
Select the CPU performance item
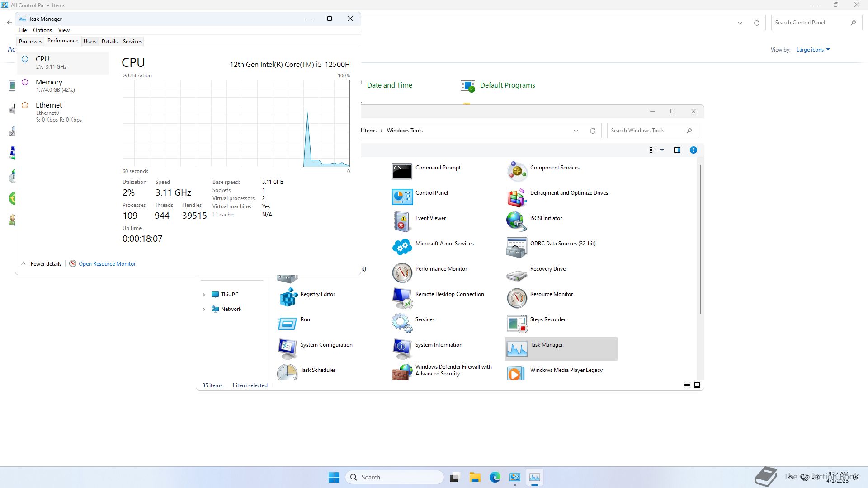pos(63,62)
